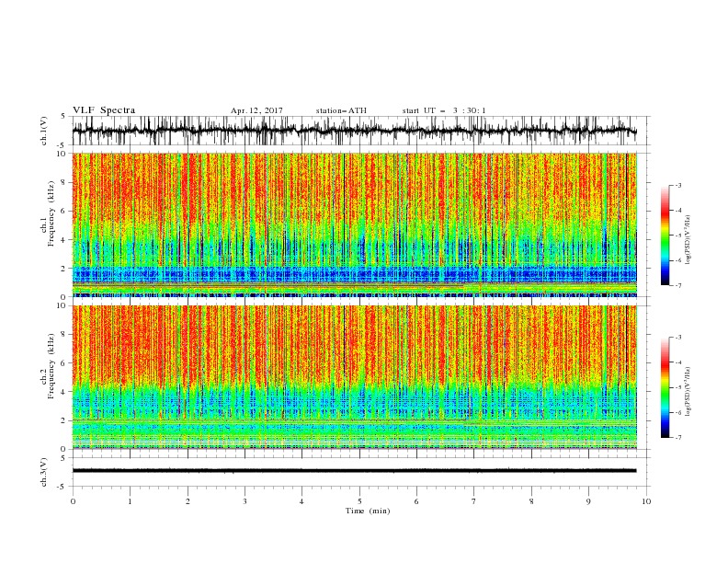Click time axis tick label "4"
728x563 pixels.
[x=301, y=501]
